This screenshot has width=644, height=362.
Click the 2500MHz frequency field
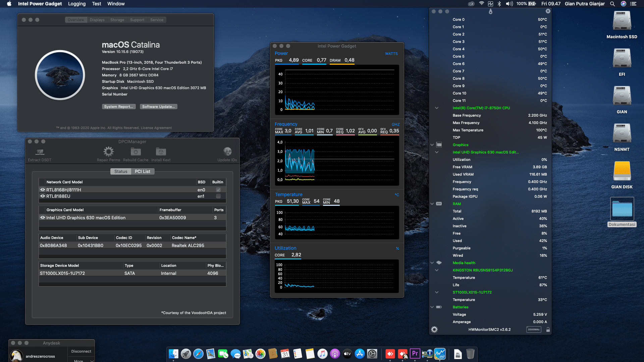click(x=533, y=329)
